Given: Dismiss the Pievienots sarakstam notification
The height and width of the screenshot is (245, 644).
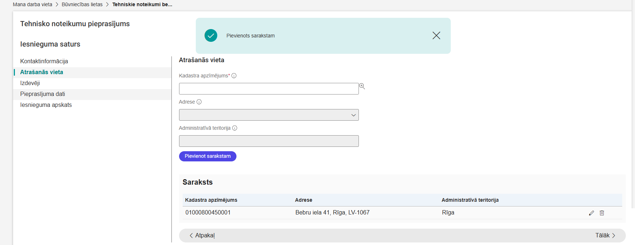Looking at the screenshot, I should (436, 35).
